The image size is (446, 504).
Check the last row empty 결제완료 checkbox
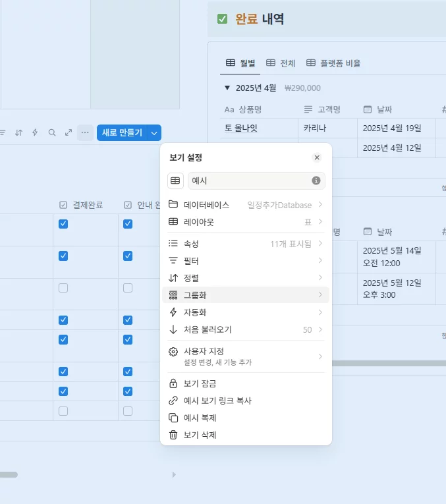63,411
